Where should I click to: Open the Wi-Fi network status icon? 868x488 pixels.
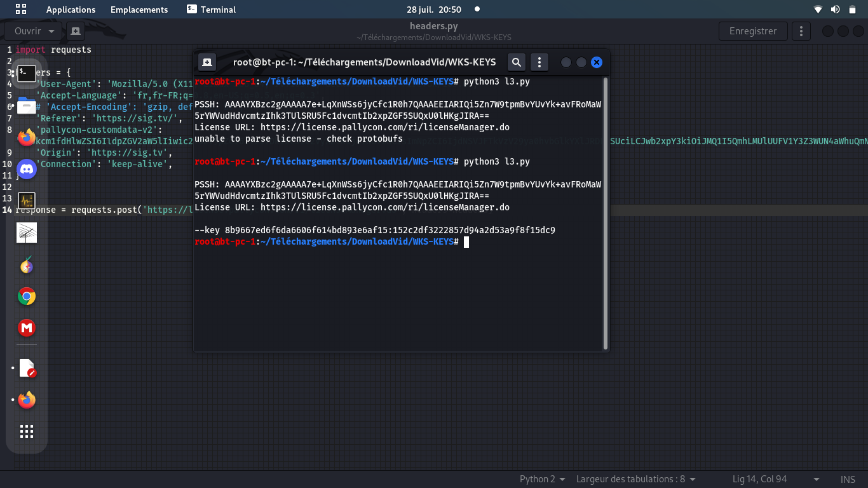click(x=818, y=10)
